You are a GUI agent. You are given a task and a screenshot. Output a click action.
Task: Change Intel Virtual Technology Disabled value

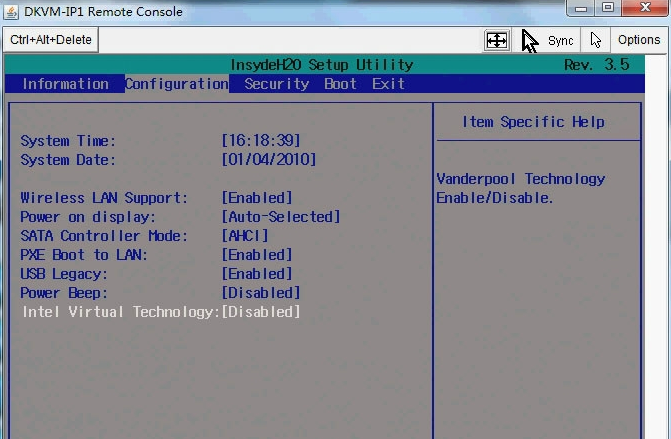pyautogui.click(x=261, y=311)
